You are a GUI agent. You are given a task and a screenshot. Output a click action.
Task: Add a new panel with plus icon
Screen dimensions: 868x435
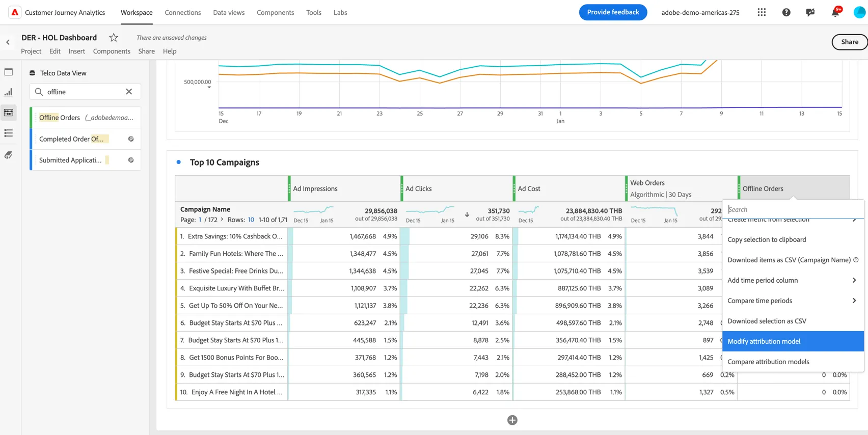(x=512, y=420)
